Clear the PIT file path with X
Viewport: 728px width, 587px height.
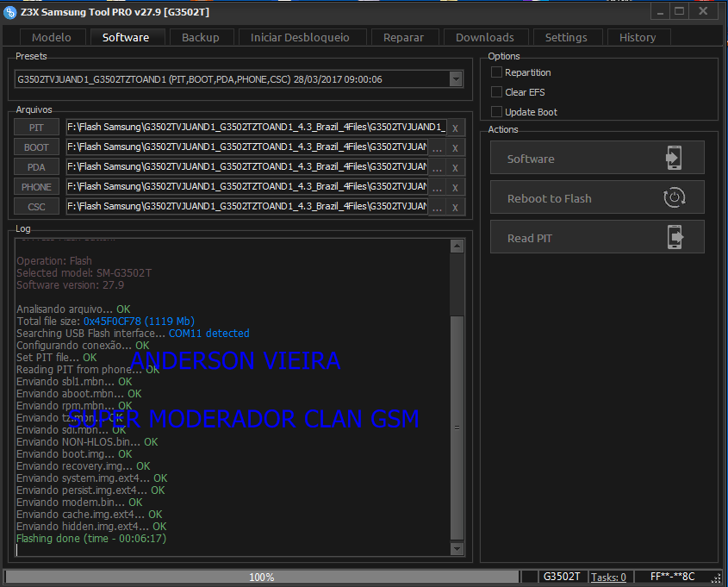pyautogui.click(x=455, y=128)
